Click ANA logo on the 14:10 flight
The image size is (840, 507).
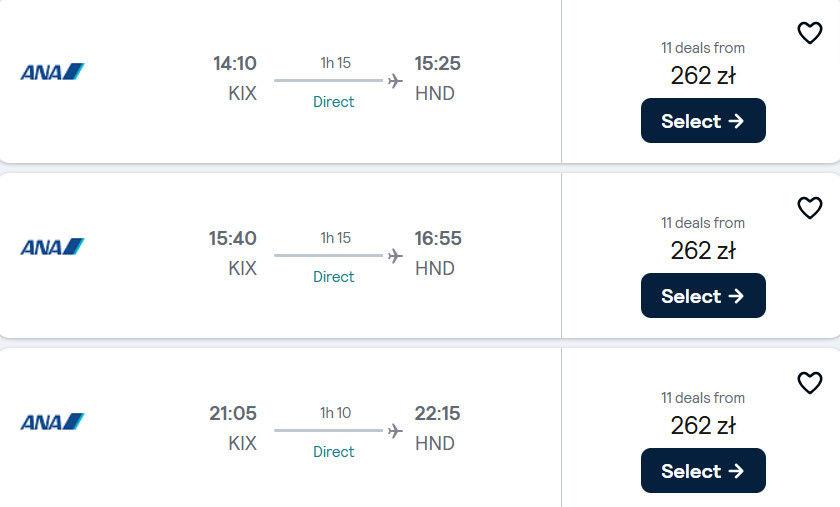click(52, 72)
